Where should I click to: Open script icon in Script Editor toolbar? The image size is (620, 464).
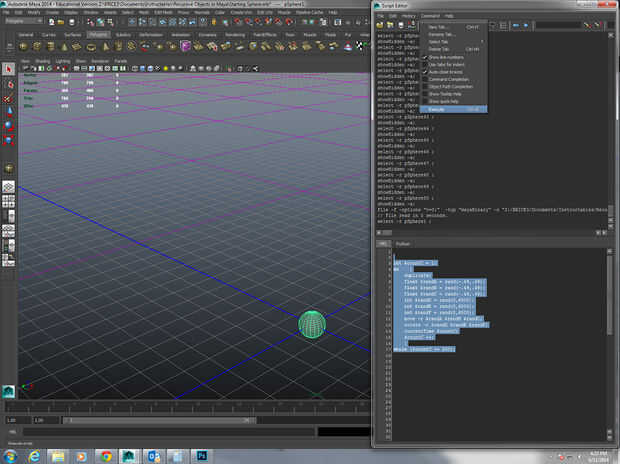coord(381,25)
